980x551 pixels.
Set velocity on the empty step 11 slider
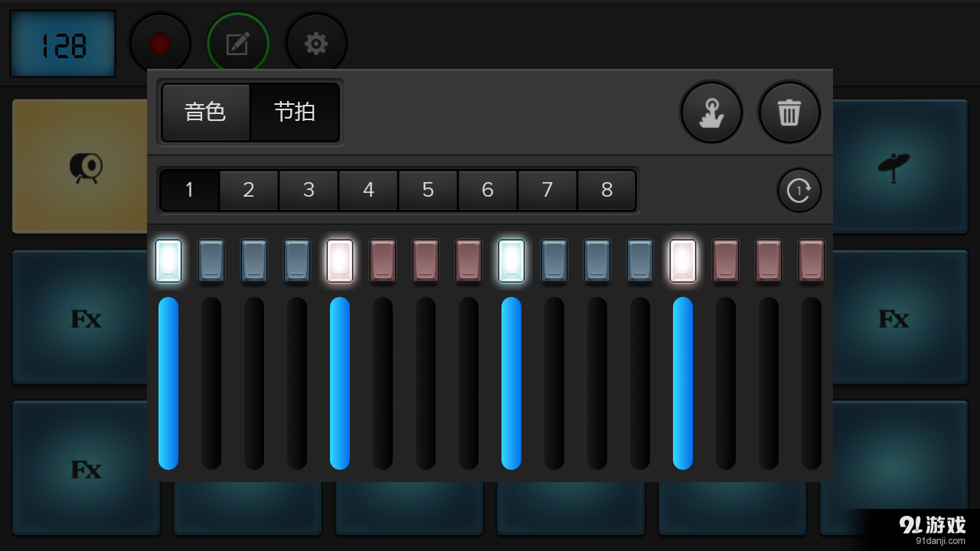click(x=597, y=383)
